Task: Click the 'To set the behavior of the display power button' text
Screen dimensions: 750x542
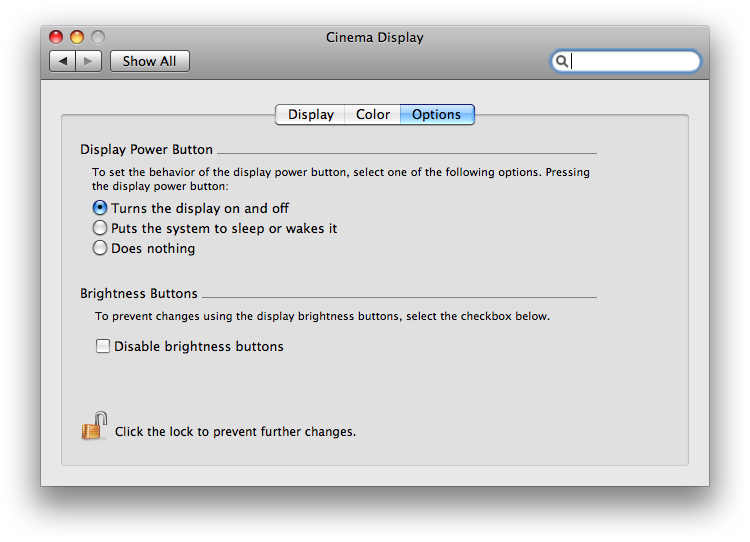Action: [x=341, y=179]
